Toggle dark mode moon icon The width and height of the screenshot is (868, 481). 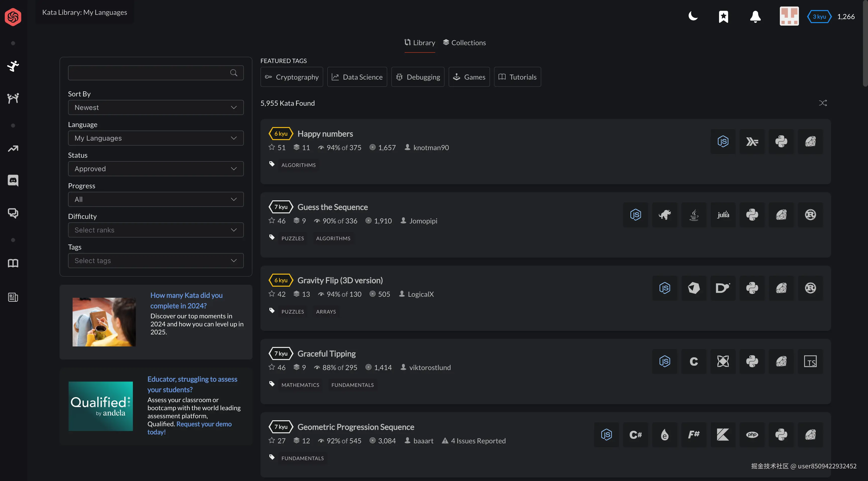(693, 16)
